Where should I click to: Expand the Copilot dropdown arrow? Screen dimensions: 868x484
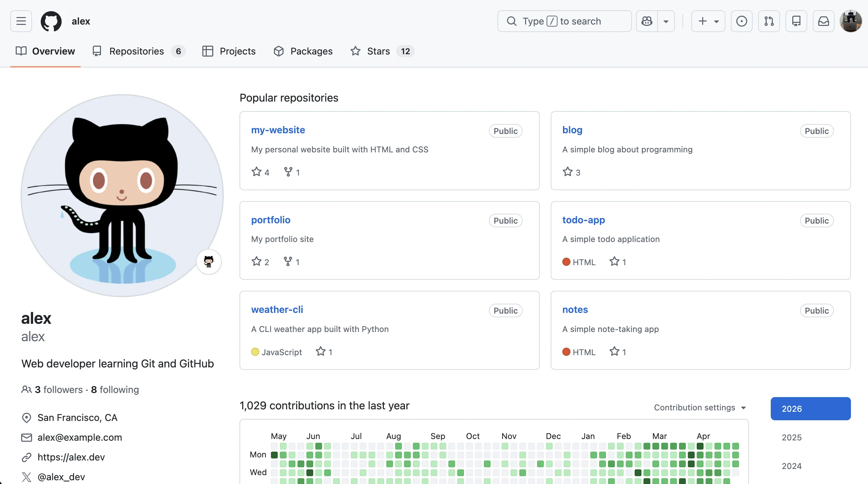tap(666, 21)
